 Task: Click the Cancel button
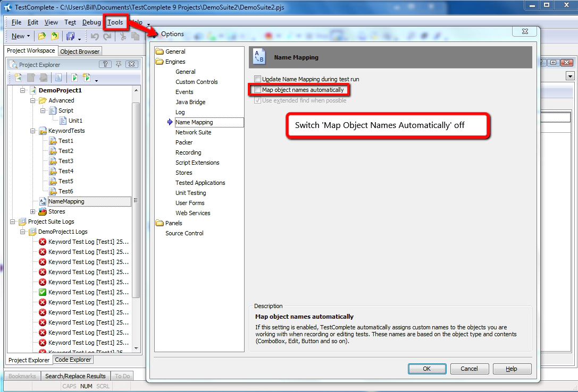(x=470, y=368)
